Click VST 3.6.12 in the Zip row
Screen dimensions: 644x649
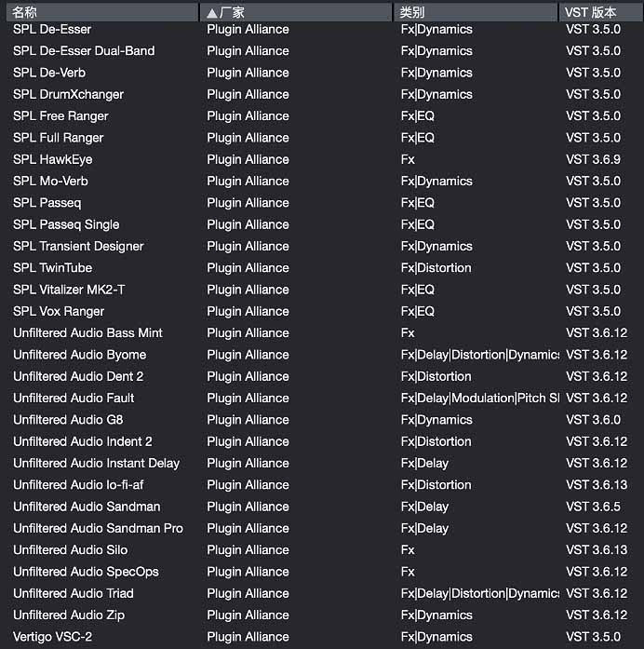tap(597, 615)
